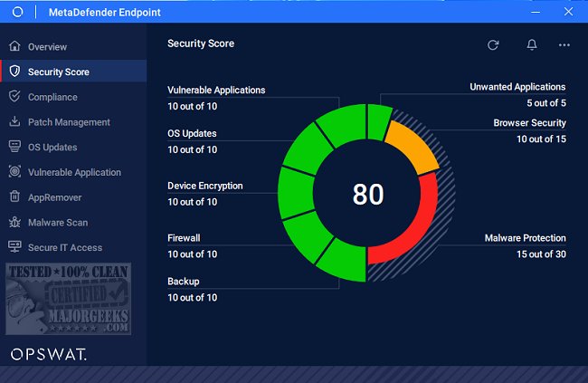Click the Browser Security score label
Image resolution: width=588 pixels, height=383 pixels.
click(x=529, y=123)
